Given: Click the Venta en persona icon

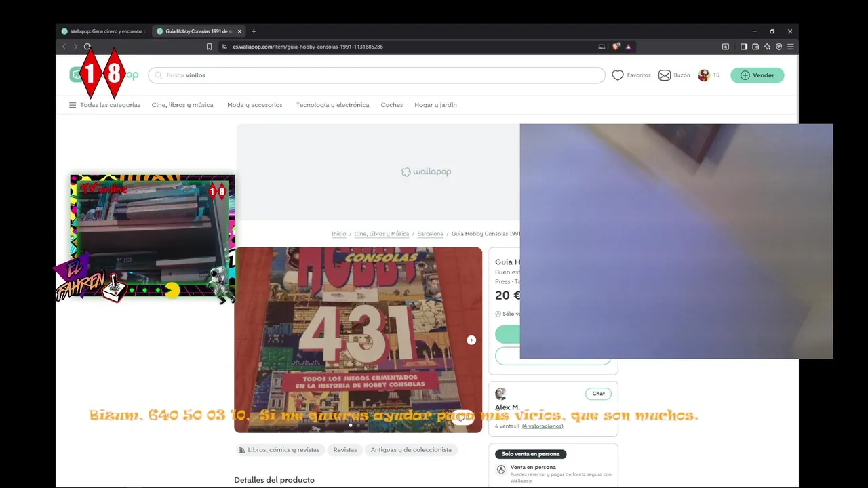Looking at the screenshot, I should click(501, 470).
